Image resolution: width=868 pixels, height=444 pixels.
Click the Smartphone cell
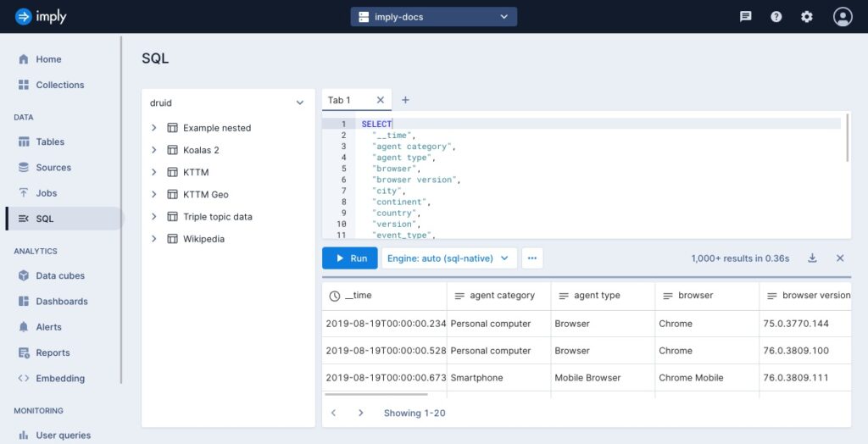[498, 378]
